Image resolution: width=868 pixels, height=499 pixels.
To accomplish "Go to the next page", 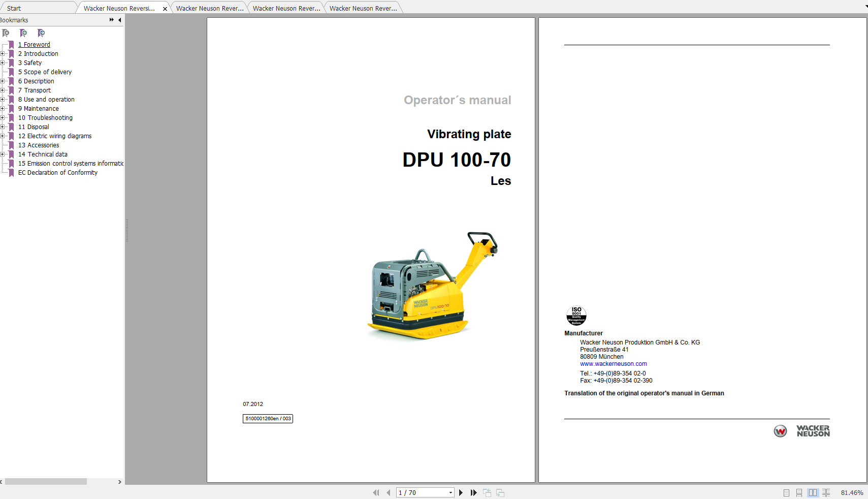I will (x=461, y=492).
